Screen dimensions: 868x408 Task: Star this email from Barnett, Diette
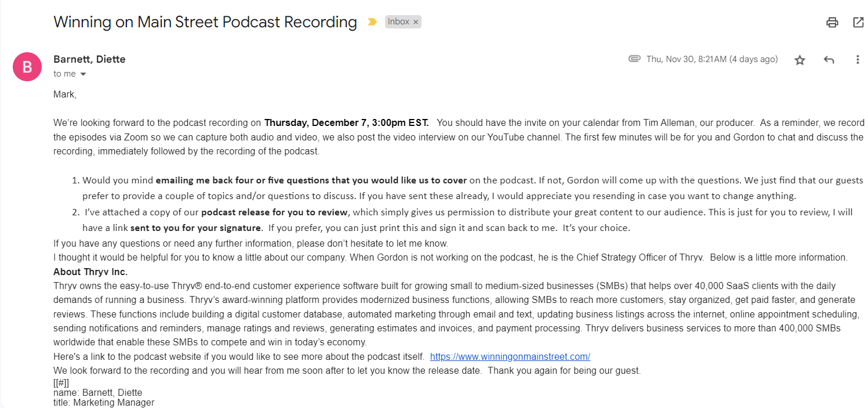click(x=800, y=60)
